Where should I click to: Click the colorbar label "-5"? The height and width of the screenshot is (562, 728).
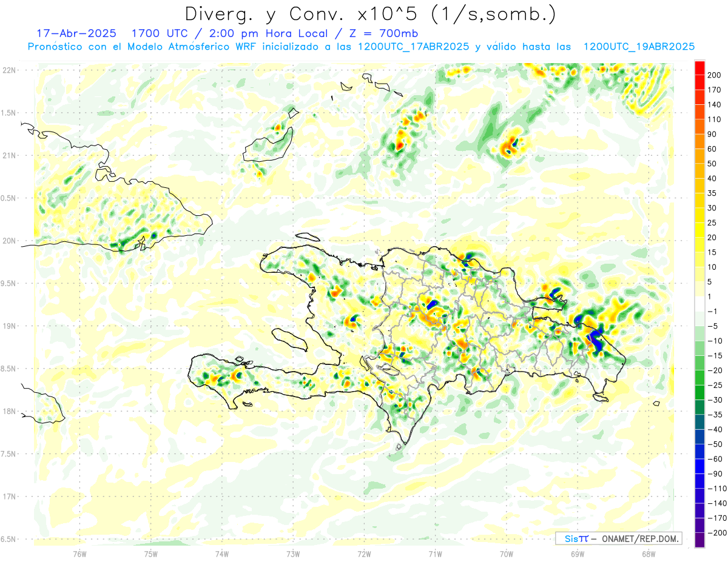coord(712,326)
